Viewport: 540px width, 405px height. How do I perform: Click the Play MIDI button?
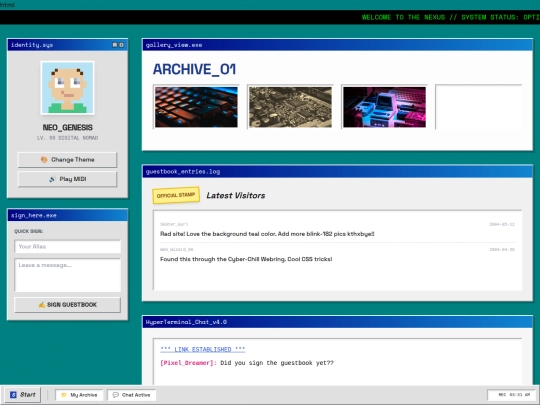68,179
